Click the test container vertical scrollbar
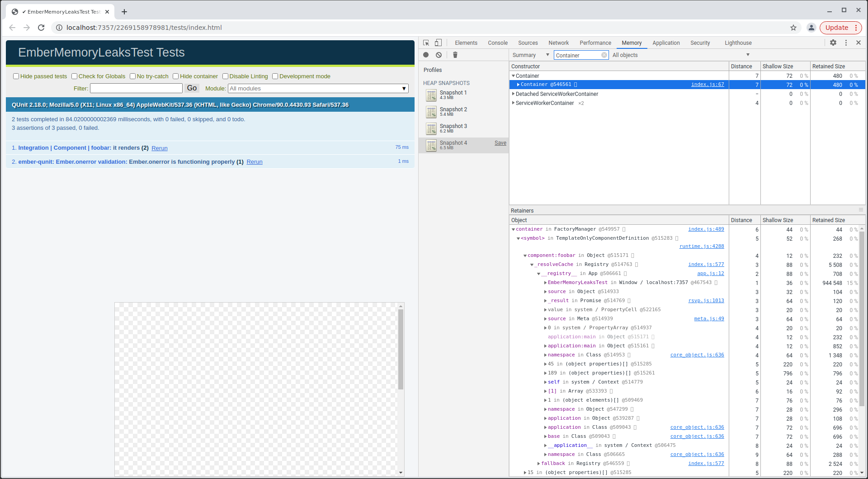The image size is (868, 479). pos(401,349)
